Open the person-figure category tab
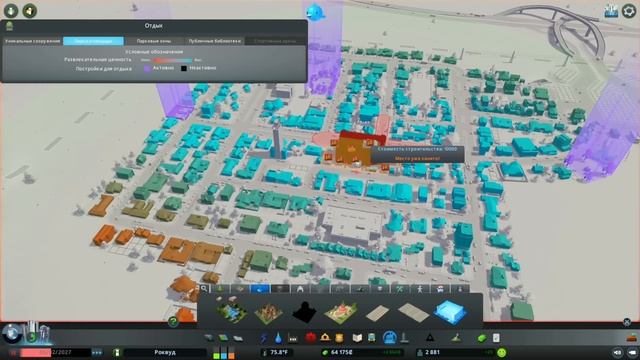The height and width of the screenshot is (360, 640). pyautogui.click(x=420, y=289)
